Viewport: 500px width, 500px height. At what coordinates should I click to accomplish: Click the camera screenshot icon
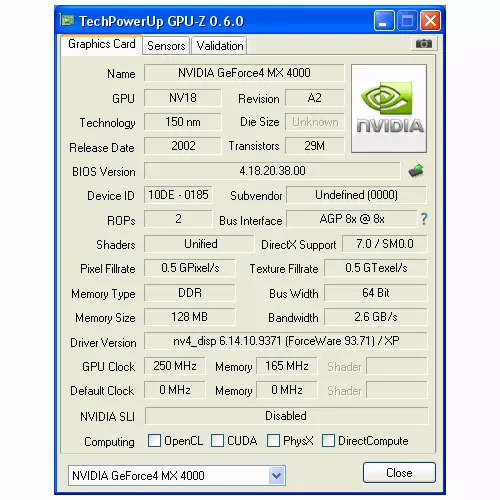click(x=424, y=44)
